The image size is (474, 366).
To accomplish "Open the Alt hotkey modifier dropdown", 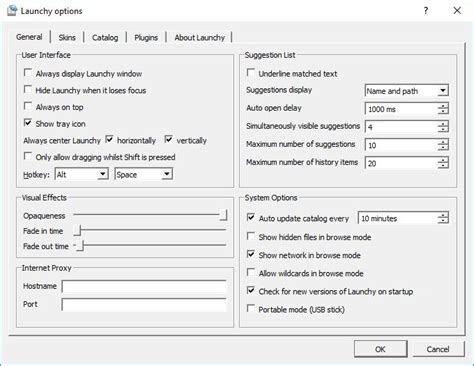I will (x=103, y=174).
